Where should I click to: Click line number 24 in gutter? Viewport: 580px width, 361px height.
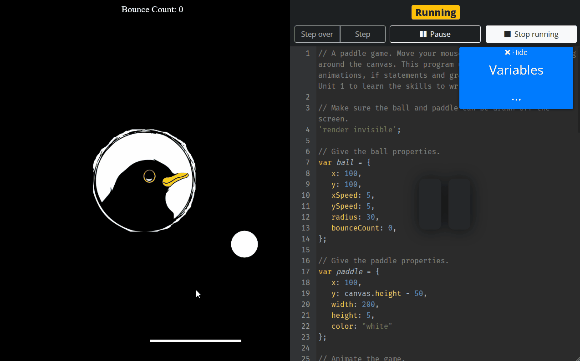coord(306,348)
